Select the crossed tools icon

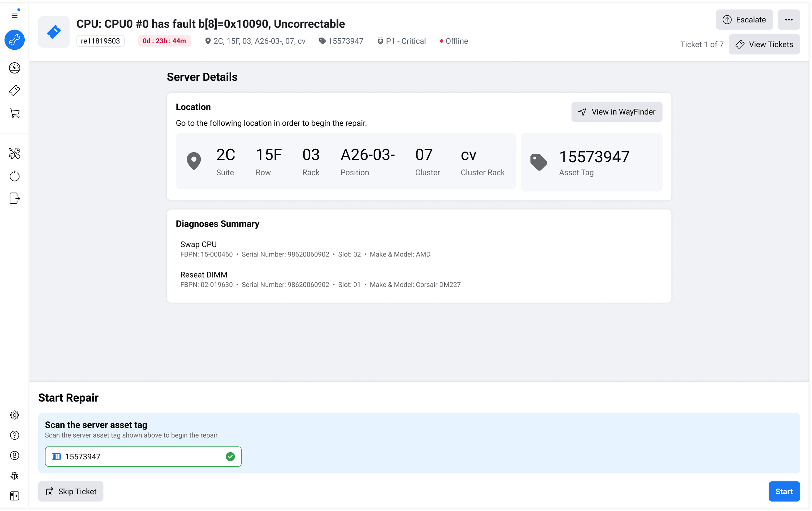click(15, 153)
